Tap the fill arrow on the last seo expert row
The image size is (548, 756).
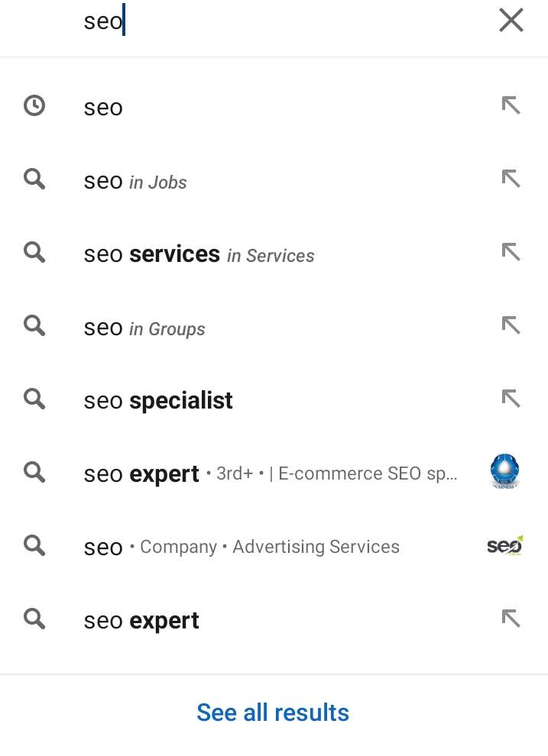[511, 619]
